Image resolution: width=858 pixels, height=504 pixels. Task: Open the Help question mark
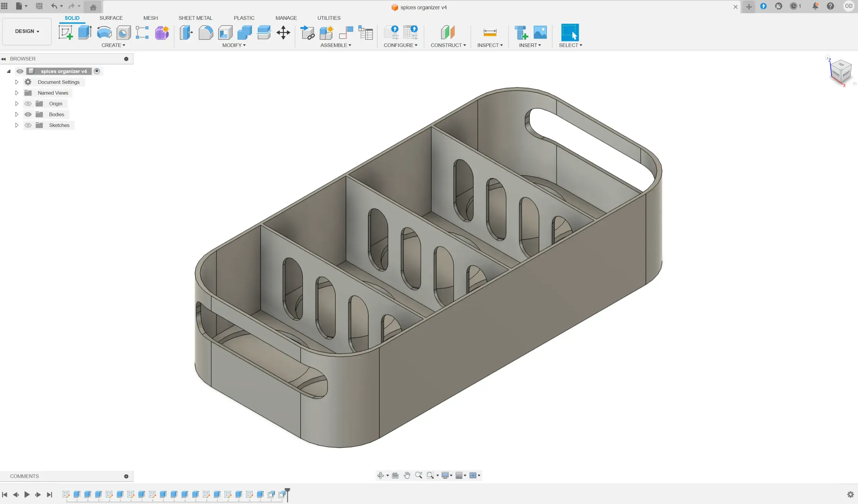[x=831, y=6]
